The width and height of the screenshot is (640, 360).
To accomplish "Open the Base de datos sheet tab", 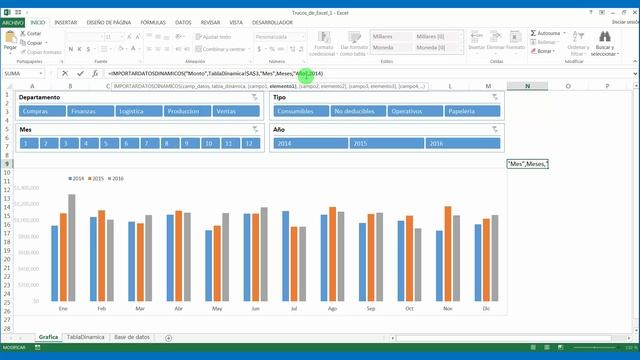I will click(132, 337).
